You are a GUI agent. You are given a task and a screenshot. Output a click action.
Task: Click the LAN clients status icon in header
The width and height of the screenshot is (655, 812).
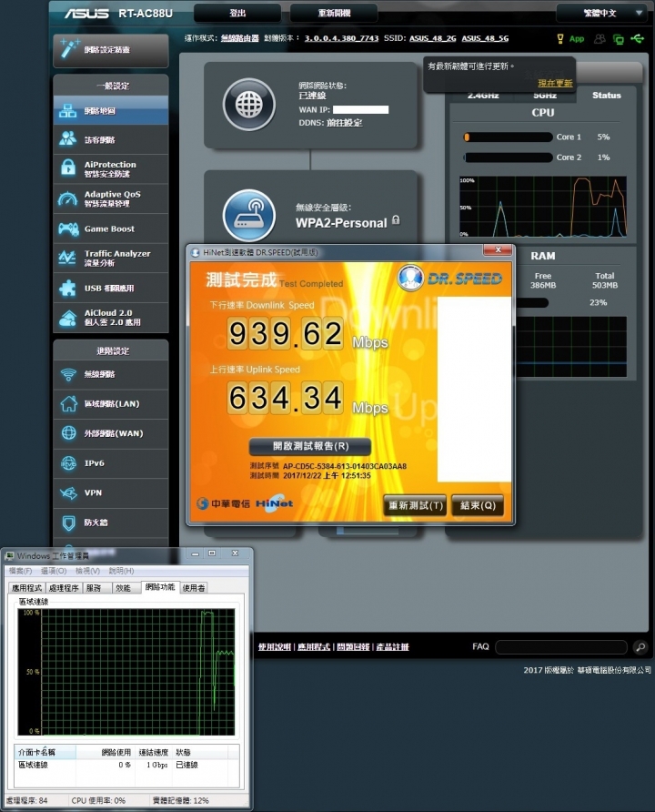point(619,39)
